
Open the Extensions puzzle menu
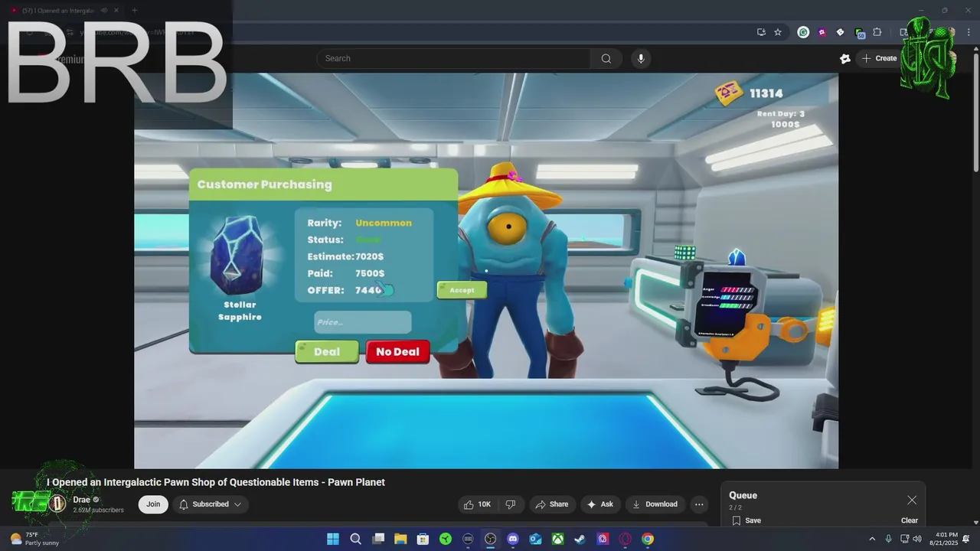pyautogui.click(x=877, y=32)
